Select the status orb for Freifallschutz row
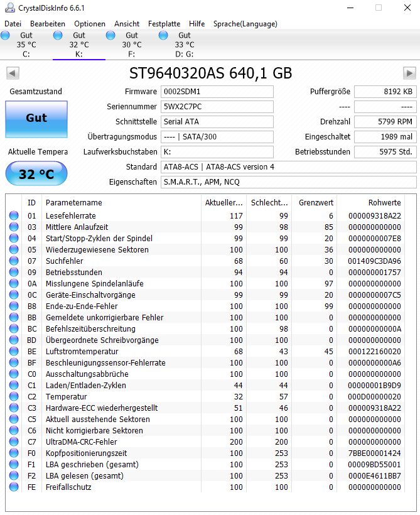420x515 pixels. pyautogui.click(x=14, y=487)
